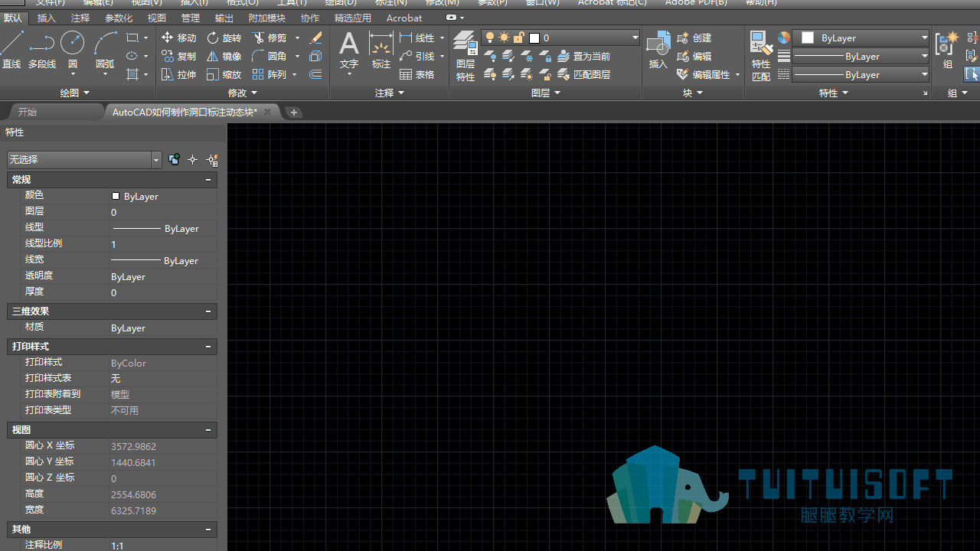Image resolution: width=980 pixels, height=551 pixels.
Task: Open 图层特性 layer properties manager
Action: pyautogui.click(x=465, y=55)
